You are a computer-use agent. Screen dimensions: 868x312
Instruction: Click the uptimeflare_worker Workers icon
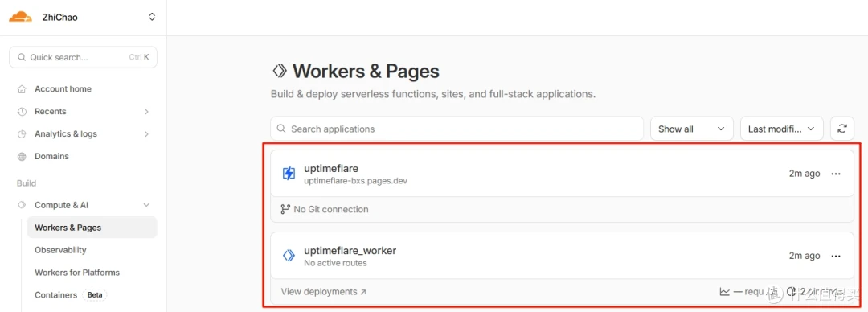[289, 256]
